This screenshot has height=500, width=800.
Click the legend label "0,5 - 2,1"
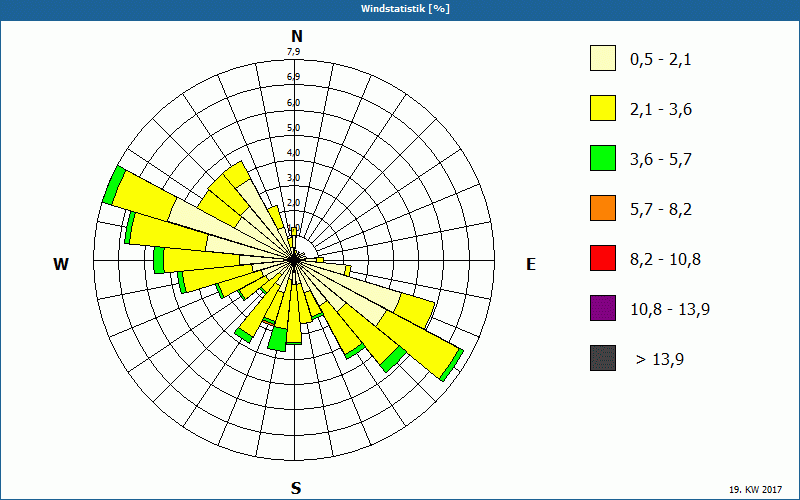(661, 60)
